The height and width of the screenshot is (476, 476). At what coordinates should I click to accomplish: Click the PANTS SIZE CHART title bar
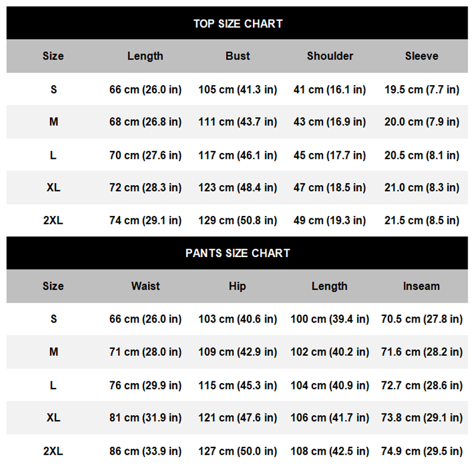[x=237, y=253]
